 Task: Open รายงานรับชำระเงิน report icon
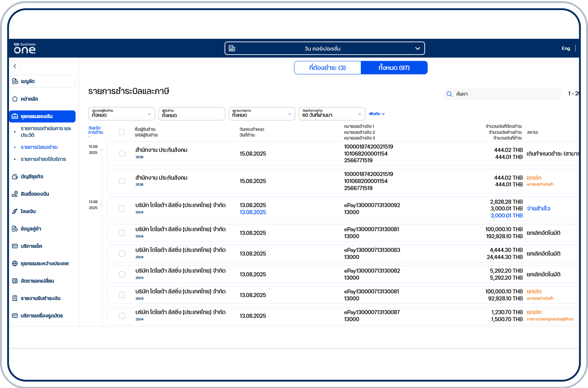point(15,298)
